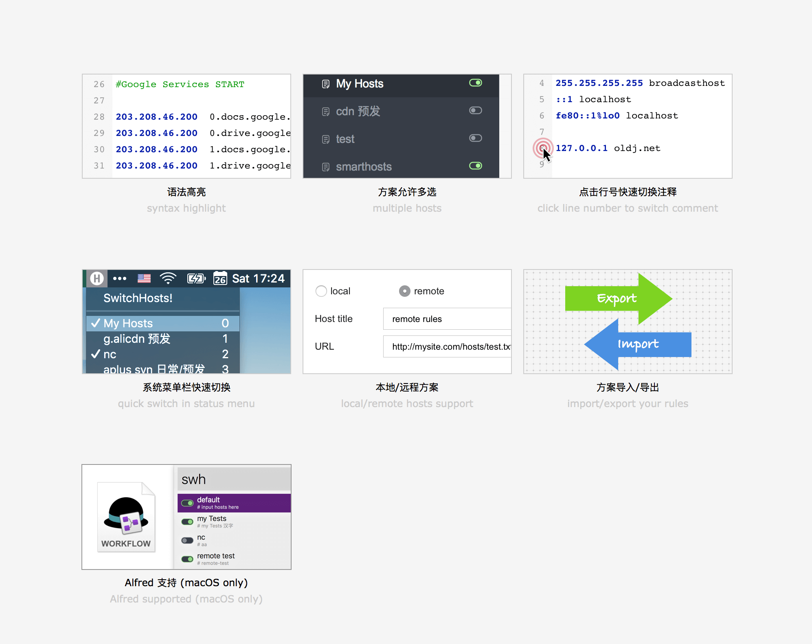Click the multiple hosts subtitle
812x644 pixels.
[x=407, y=208]
